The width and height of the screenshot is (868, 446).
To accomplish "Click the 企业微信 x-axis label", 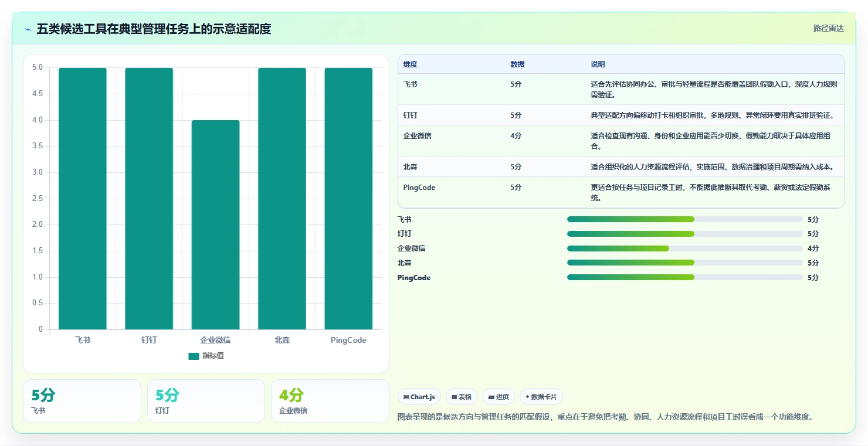I will pos(215,340).
